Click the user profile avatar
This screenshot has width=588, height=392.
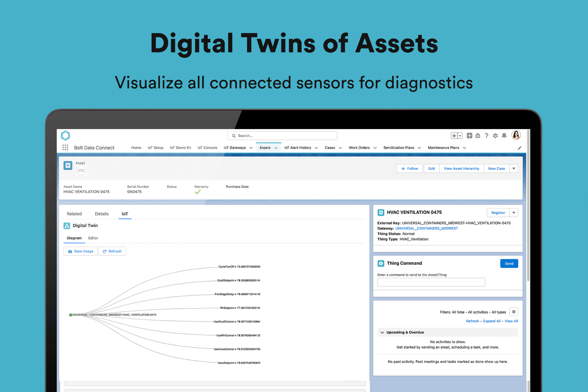click(516, 135)
